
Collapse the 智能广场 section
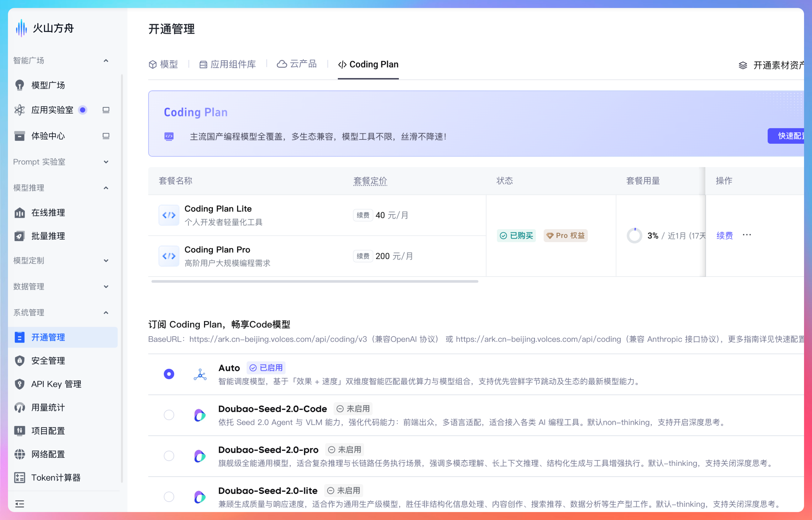(106, 61)
